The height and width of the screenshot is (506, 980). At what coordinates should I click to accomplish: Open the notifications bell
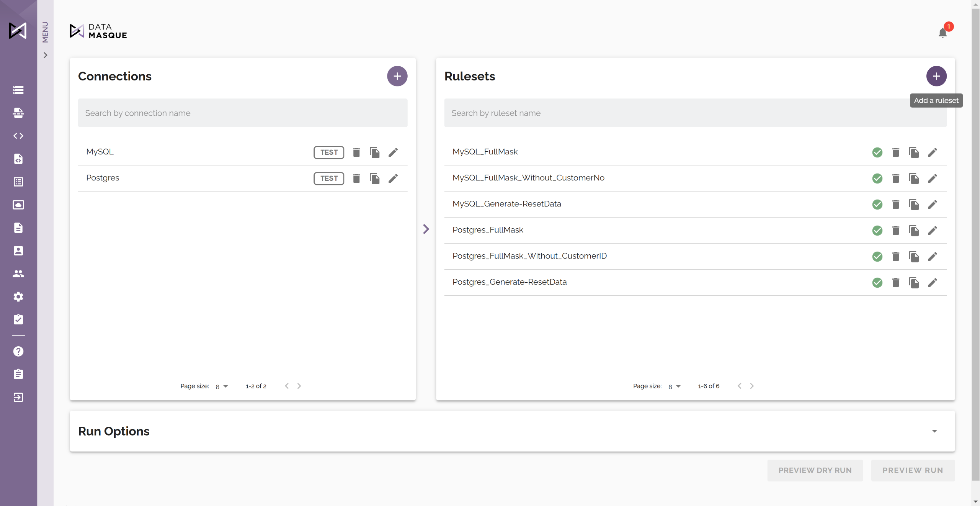[942, 33]
